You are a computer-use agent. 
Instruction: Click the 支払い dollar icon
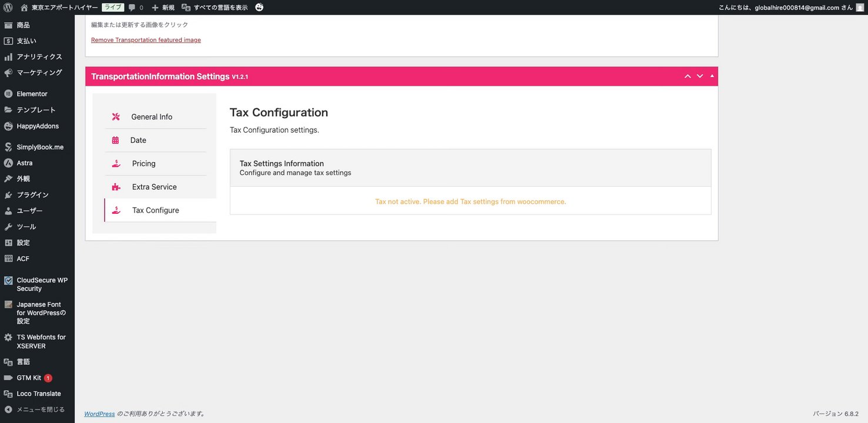click(x=8, y=41)
